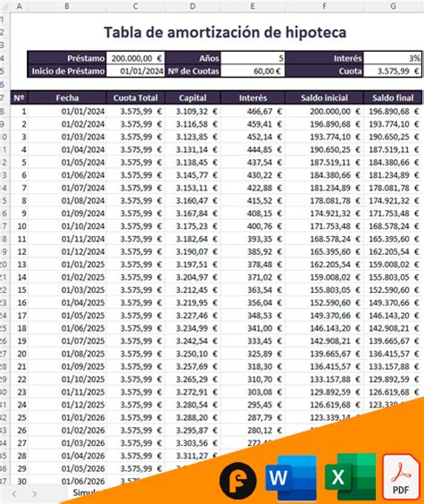Select payment number 28 cell
This screenshot has height=504, width=424.
[20, 456]
